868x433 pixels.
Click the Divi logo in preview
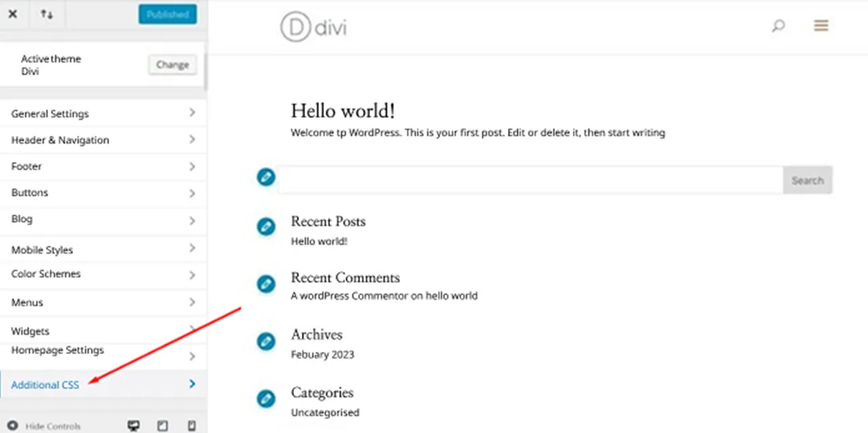click(x=313, y=27)
